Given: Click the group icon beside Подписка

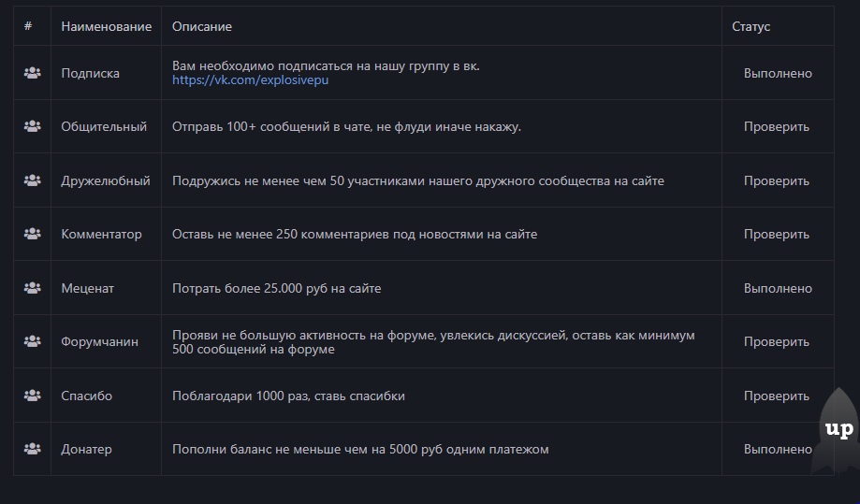Looking at the screenshot, I should click(x=33, y=73).
